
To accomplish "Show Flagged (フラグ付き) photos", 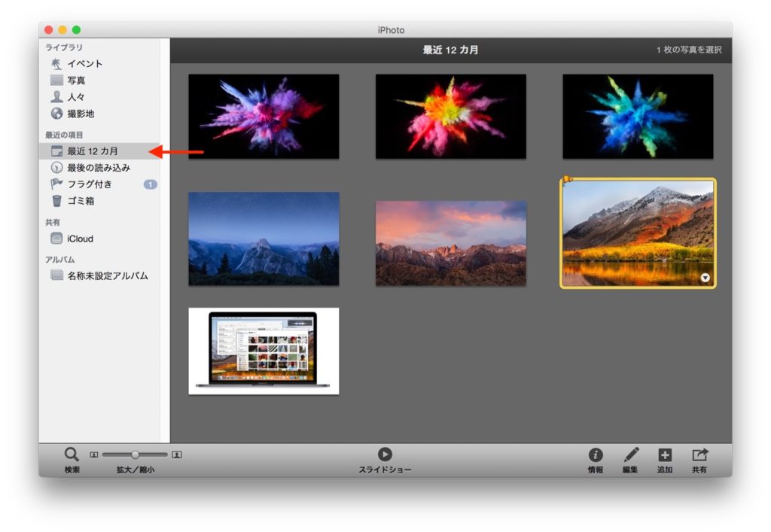I will point(89,184).
